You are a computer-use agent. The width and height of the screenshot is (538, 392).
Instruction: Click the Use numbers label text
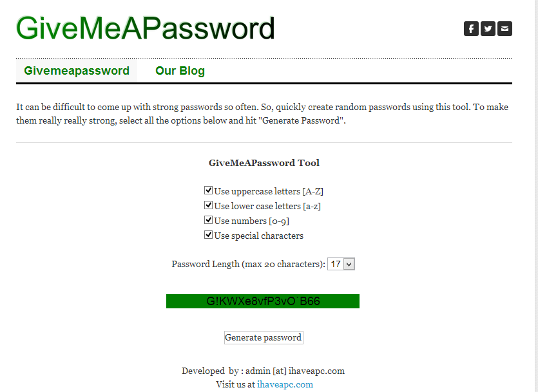click(x=251, y=221)
